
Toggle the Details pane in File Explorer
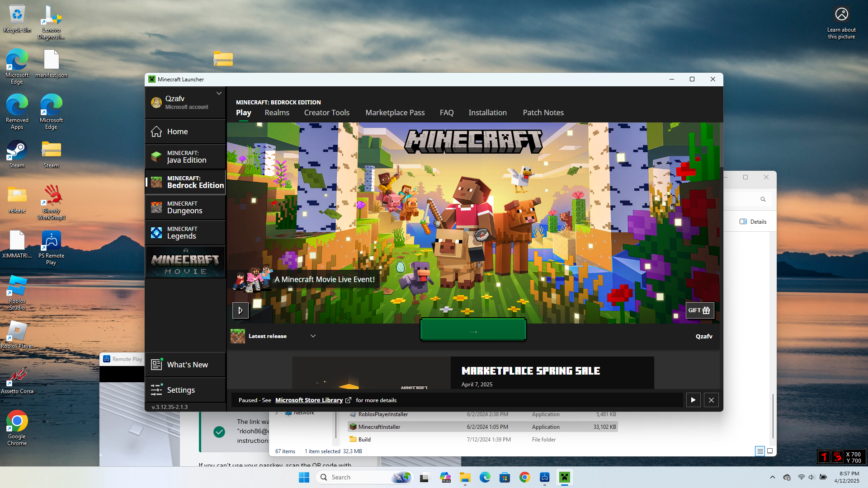point(753,222)
